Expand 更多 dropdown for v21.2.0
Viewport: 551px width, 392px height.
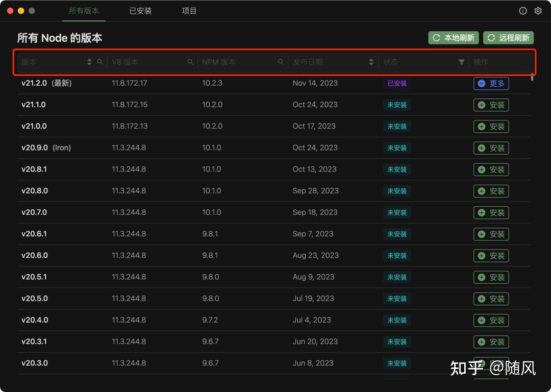491,83
